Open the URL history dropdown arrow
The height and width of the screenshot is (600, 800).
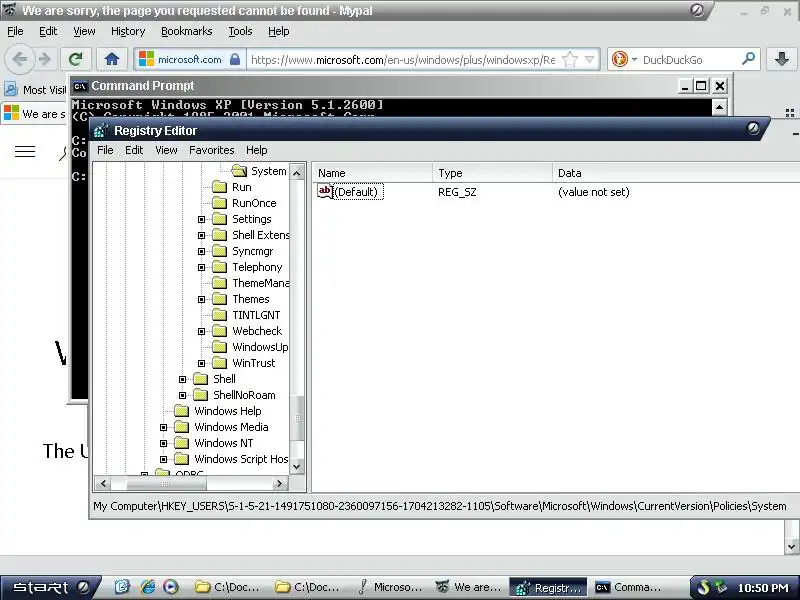pos(589,60)
